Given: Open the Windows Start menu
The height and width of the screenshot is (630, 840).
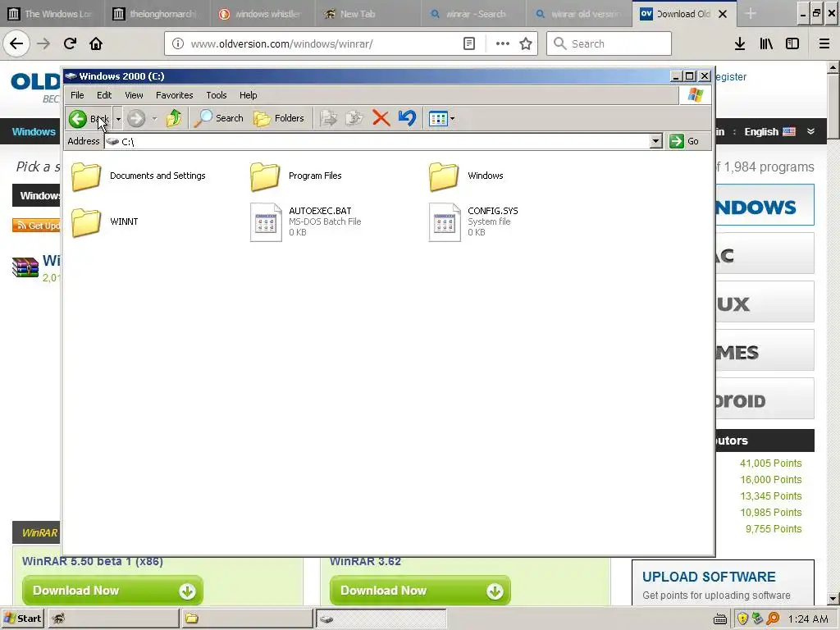Looking at the screenshot, I should tap(23, 619).
